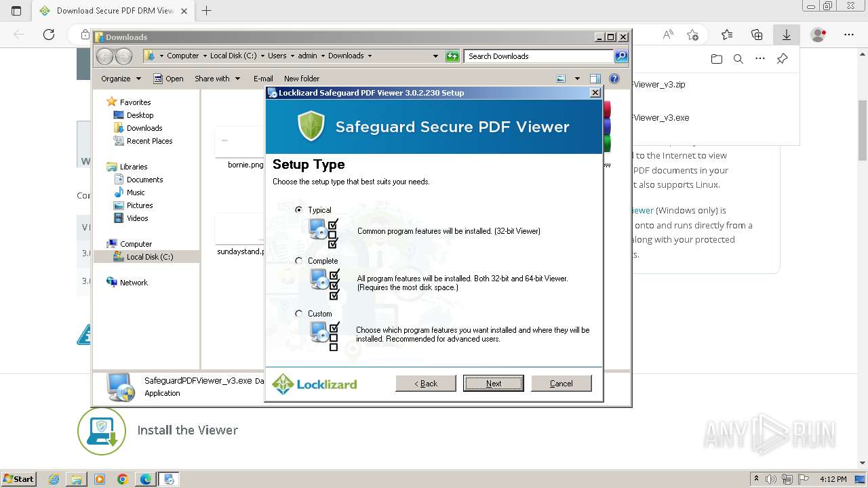Select Computer in the address breadcrumb

(183, 56)
